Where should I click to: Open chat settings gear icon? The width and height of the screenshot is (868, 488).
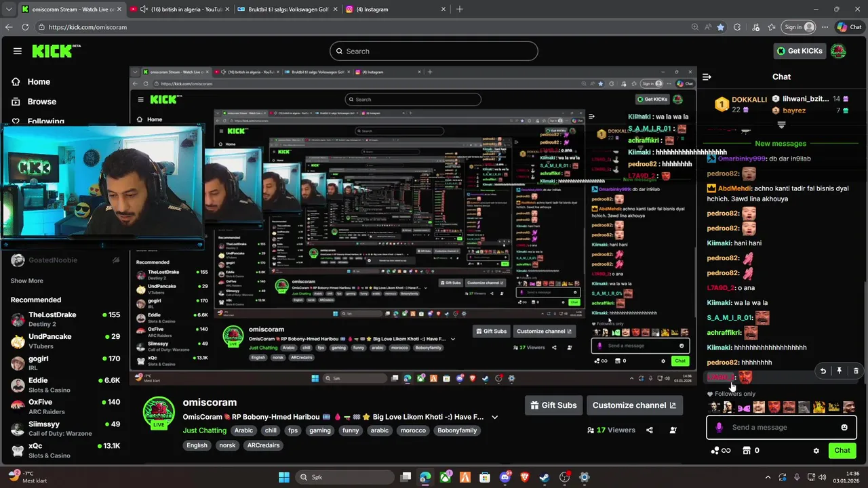click(x=816, y=451)
